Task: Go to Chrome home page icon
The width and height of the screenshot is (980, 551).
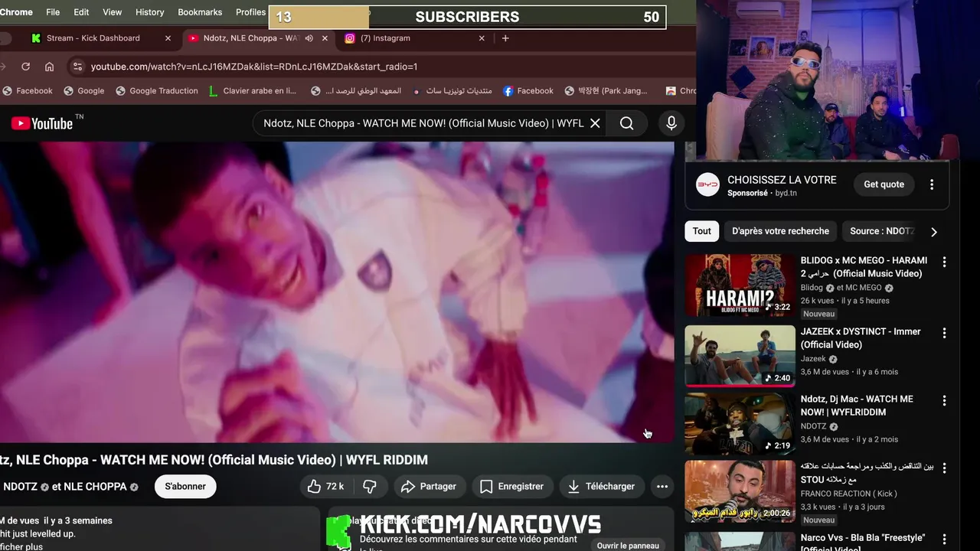Action: [x=49, y=67]
